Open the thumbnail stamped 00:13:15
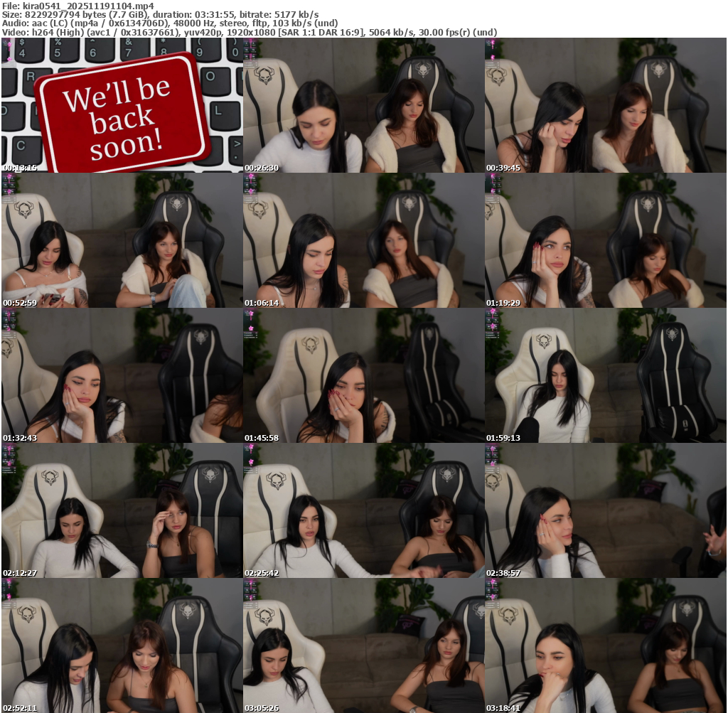728x713 pixels. pos(122,105)
